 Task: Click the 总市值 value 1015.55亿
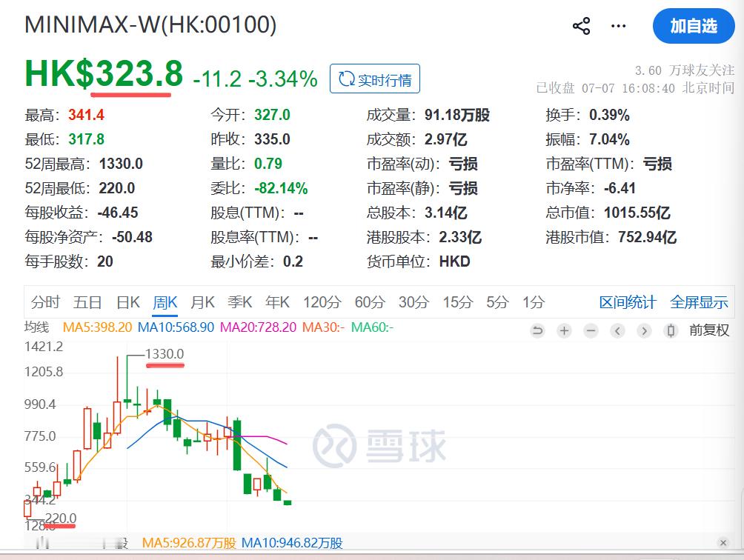(x=637, y=213)
